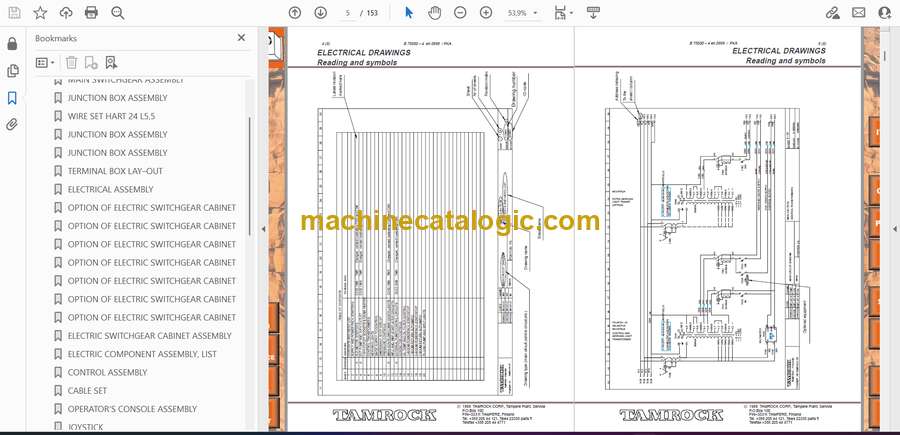Viewport: 900px width, 435px height.
Task: Click the scrolling mode toolbar icon
Action: tap(593, 13)
